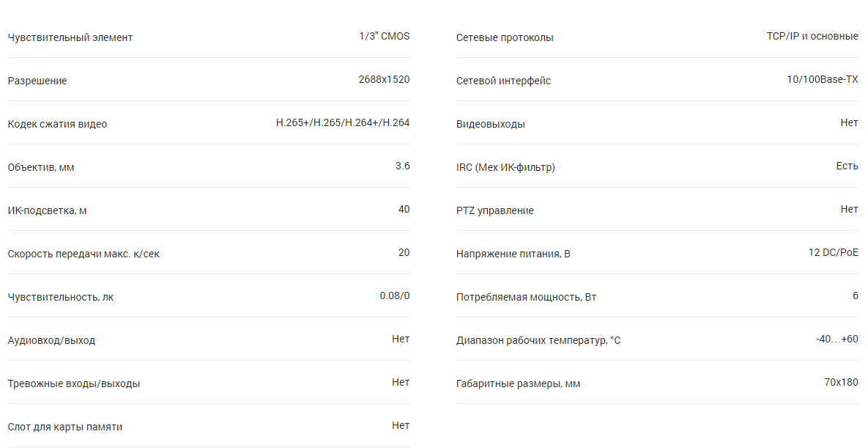This screenshot has width=868, height=448.
Task: Click the "PTZ управление" label
Action: coord(494,210)
